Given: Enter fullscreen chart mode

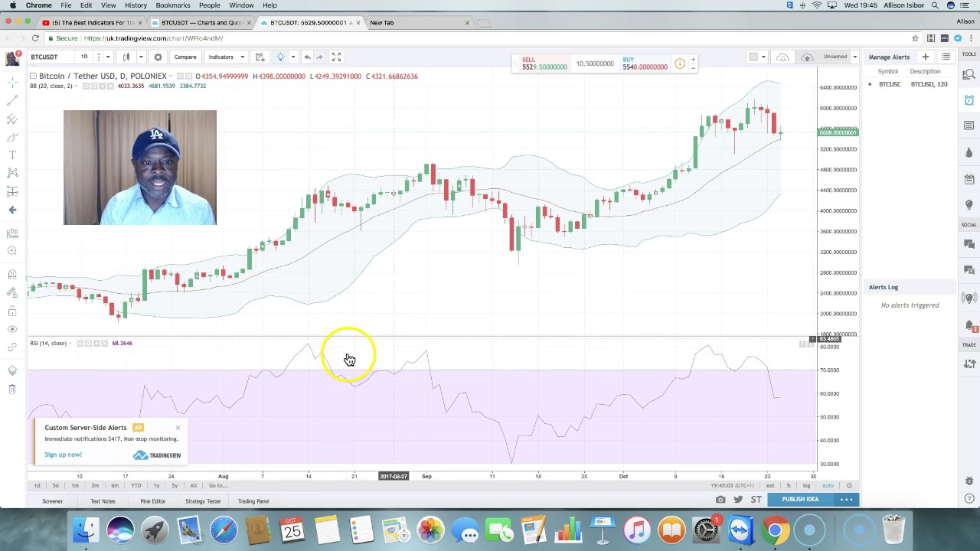Looking at the screenshot, I should [x=336, y=57].
